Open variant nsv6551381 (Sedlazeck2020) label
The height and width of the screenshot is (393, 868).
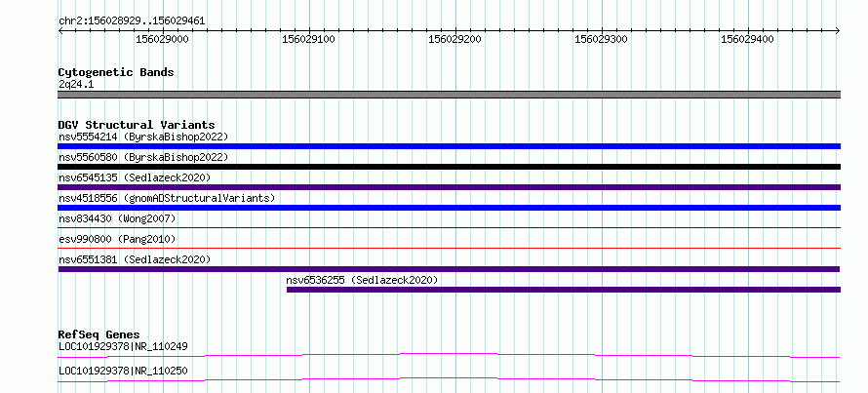(x=135, y=259)
